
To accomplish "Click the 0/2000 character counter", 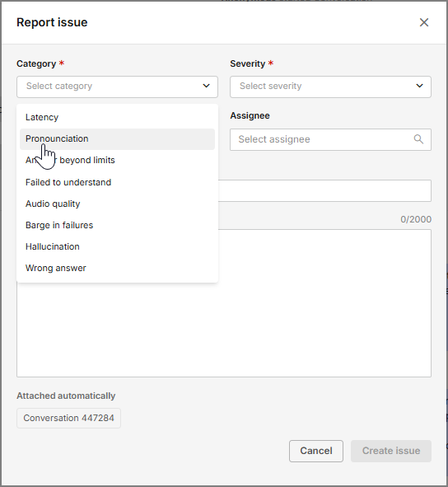I will [416, 219].
